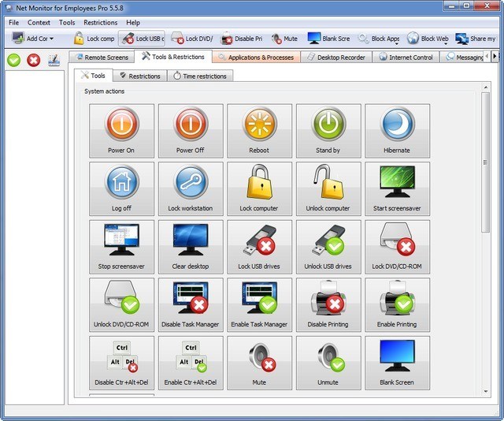Expand the Add Computer dropdown arrow

[52, 39]
